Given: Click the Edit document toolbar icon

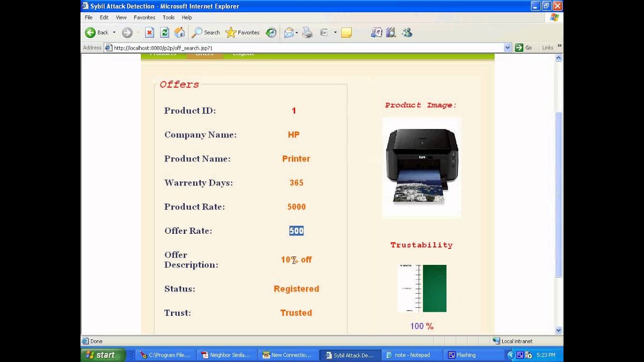Looking at the screenshot, I should [x=324, y=33].
